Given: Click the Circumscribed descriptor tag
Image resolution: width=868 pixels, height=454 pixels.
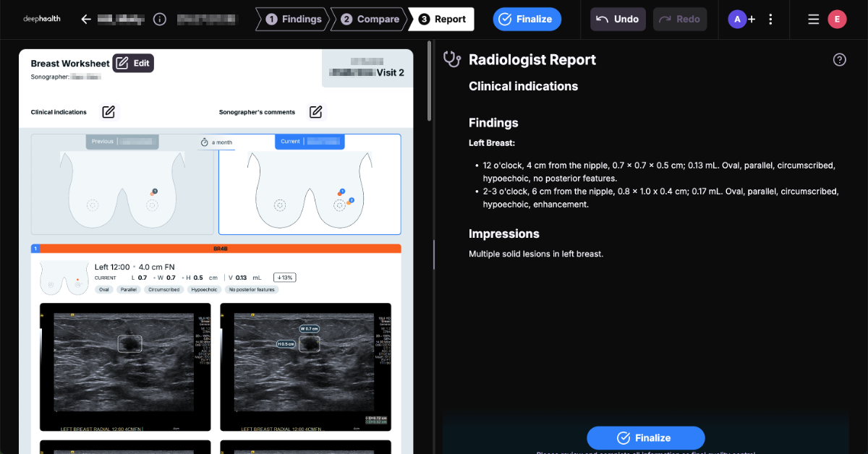Looking at the screenshot, I should [x=163, y=290].
